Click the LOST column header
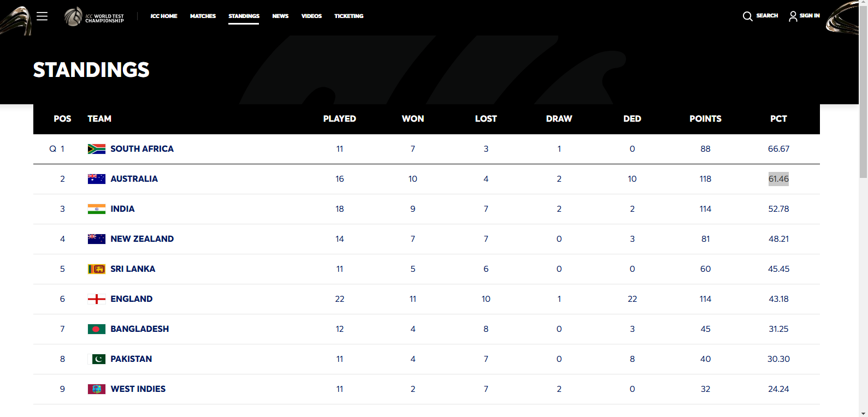Image resolution: width=868 pixels, height=417 pixels. click(x=486, y=119)
